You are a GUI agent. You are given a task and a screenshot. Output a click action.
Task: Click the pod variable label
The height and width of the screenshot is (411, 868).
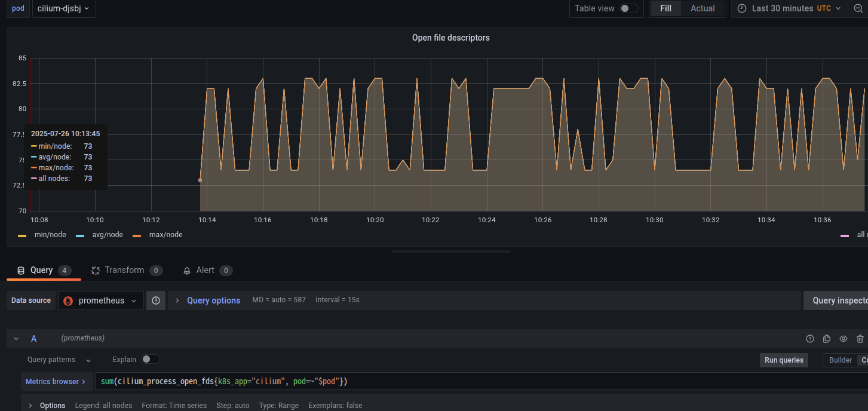coord(18,8)
